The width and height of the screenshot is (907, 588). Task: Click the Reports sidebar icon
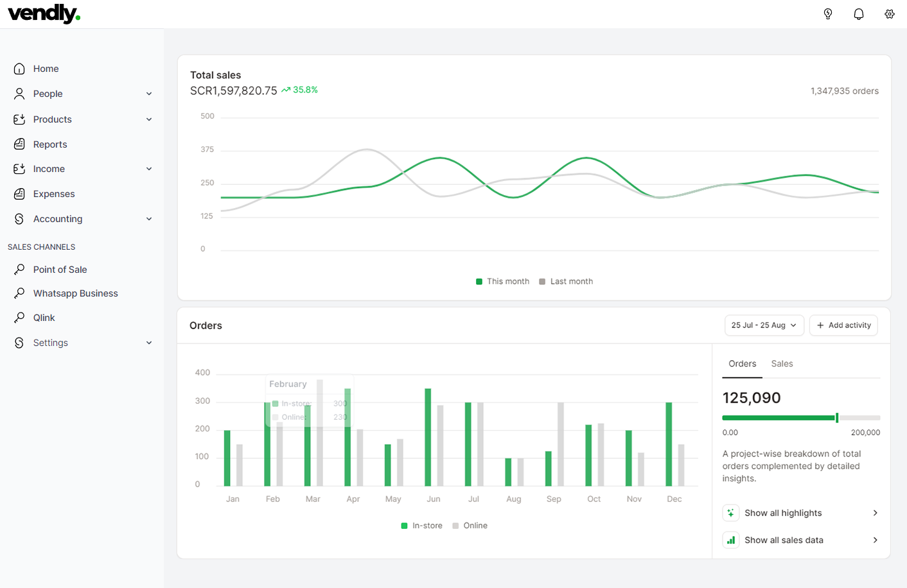(19, 144)
